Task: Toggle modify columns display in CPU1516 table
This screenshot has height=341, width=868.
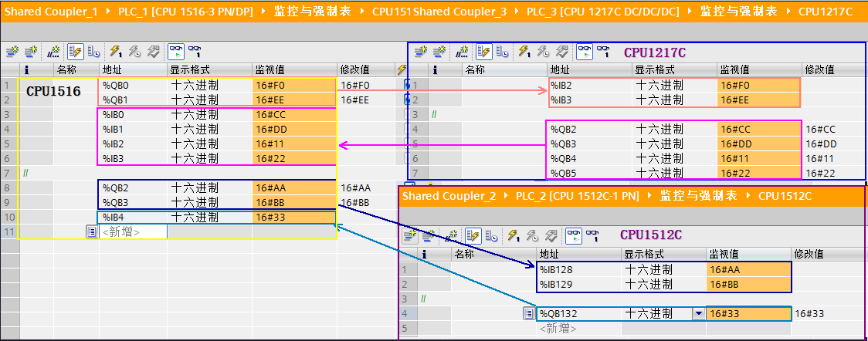Action: click(75, 52)
